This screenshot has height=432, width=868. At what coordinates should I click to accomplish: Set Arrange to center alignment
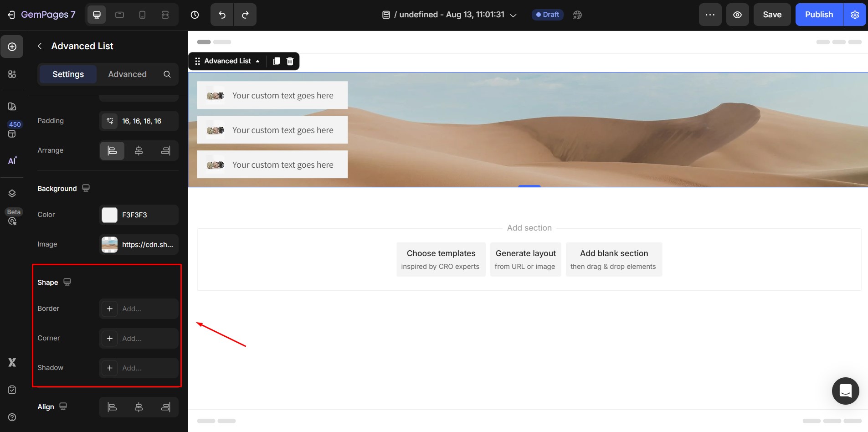(139, 151)
